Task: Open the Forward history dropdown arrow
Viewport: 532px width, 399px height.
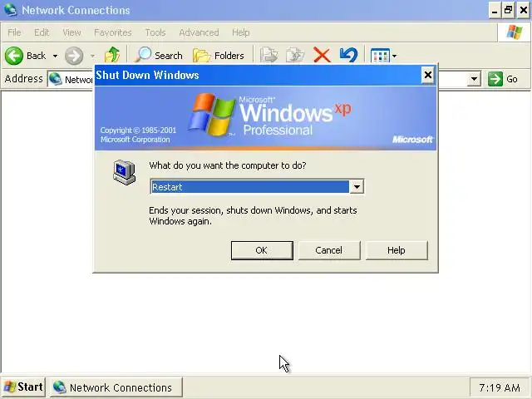Action: click(92, 56)
